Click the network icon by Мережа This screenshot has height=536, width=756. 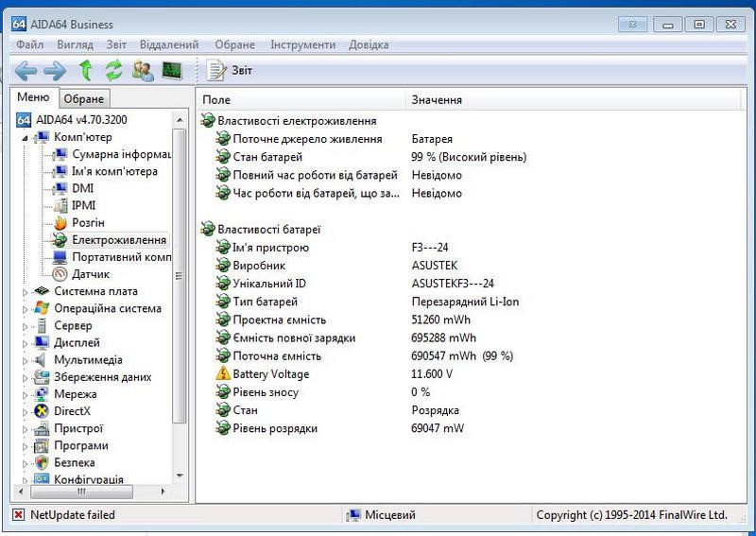(x=42, y=394)
